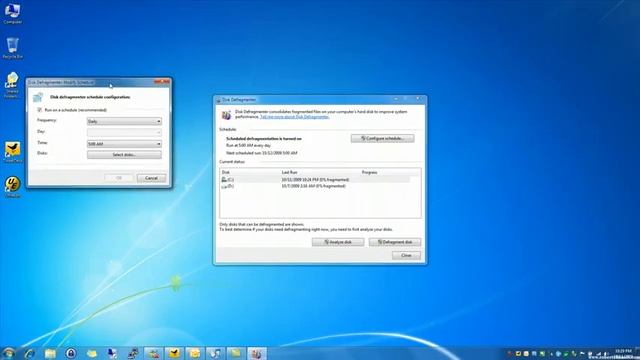Click the Configure schedule button
The image size is (640, 360).
click(x=382, y=138)
